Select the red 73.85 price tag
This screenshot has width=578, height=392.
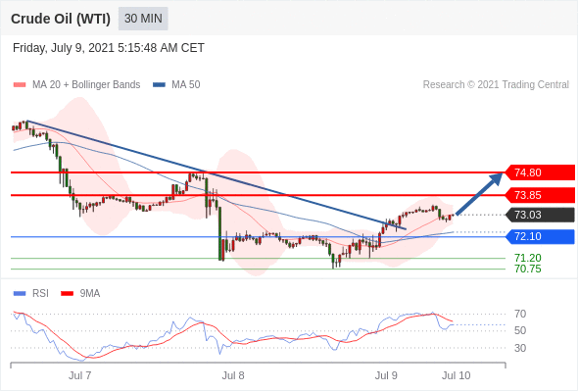pyautogui.click(x=540, y=195)
